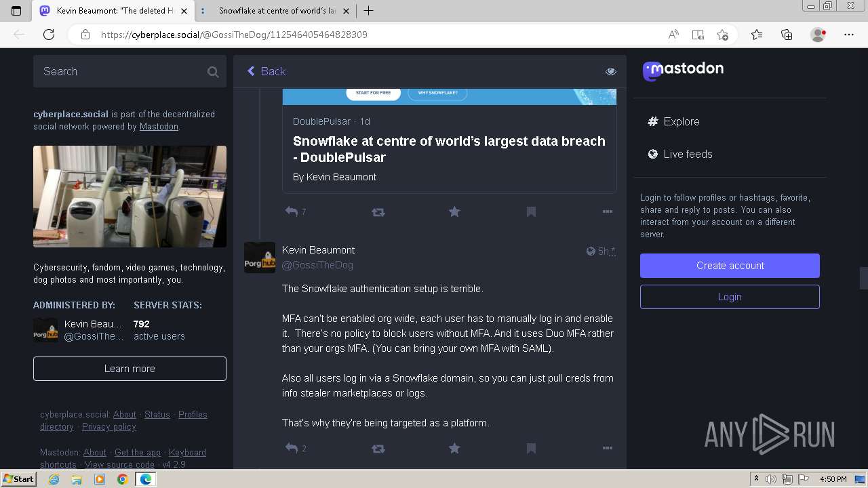This screenshot has height=488, width=868.
Task: Close the Snowflake at centre tab
Action: click(x=347, y=11)
